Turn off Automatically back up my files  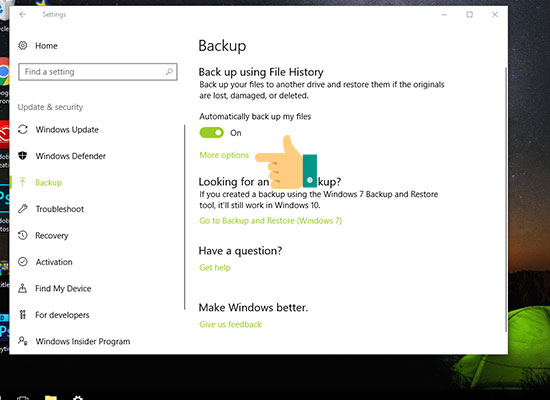point(212,133)
